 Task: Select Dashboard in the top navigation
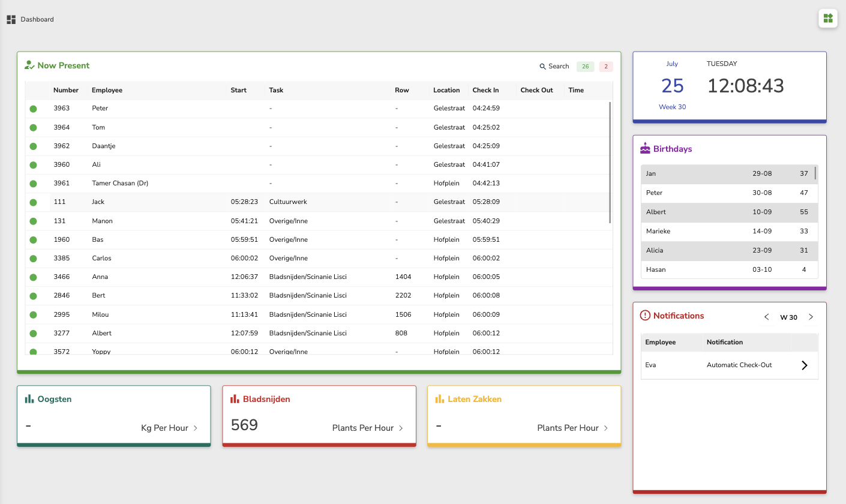pyautogui.click(x=37, y=19)
